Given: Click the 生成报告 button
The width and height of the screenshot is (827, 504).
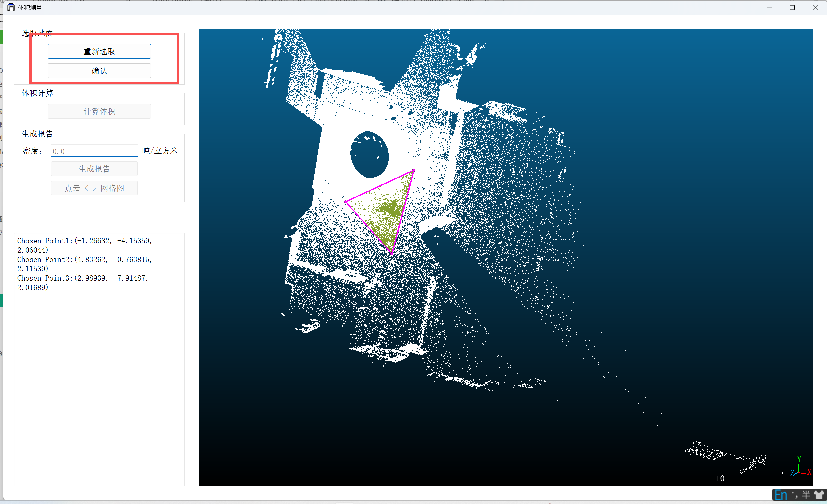Looking at the screenshot, I should tap(94, 169).
